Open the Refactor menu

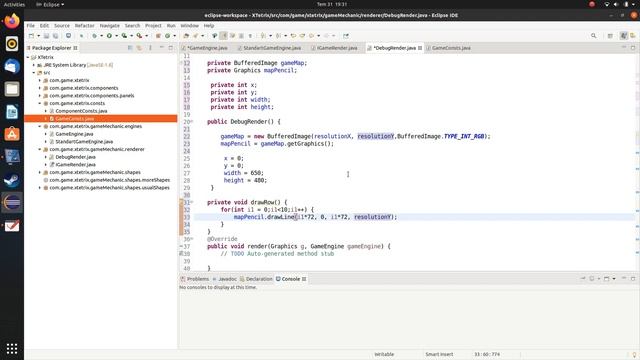click(x=84, y=26)
